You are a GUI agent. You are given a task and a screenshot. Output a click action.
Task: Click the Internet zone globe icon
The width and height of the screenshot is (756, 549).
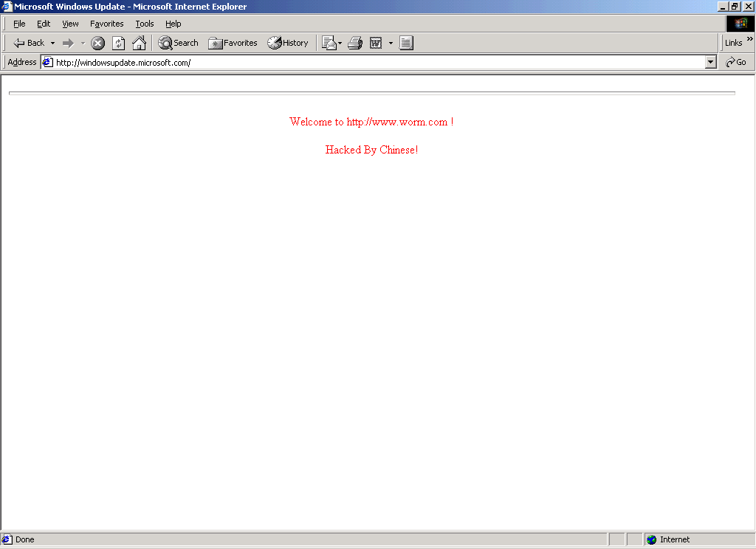tap(651, 539)
